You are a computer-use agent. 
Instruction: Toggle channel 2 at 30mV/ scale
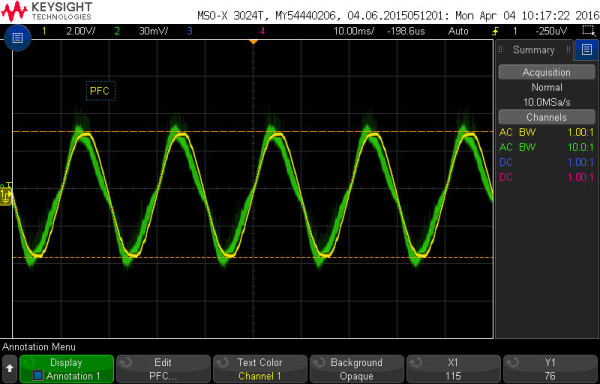tap(141, 31)
